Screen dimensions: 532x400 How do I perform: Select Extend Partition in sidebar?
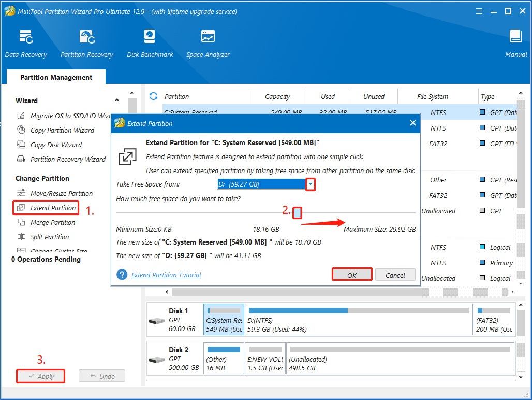point(47,208)
